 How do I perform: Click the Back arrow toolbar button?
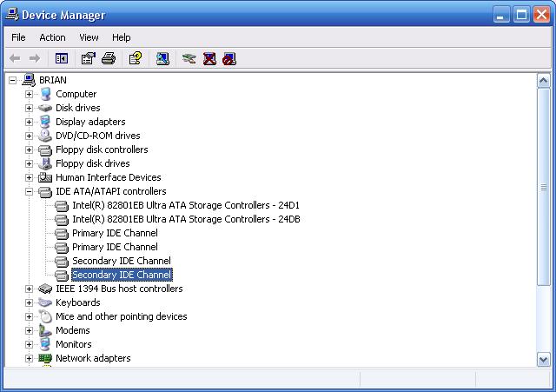tap(15, 58)
